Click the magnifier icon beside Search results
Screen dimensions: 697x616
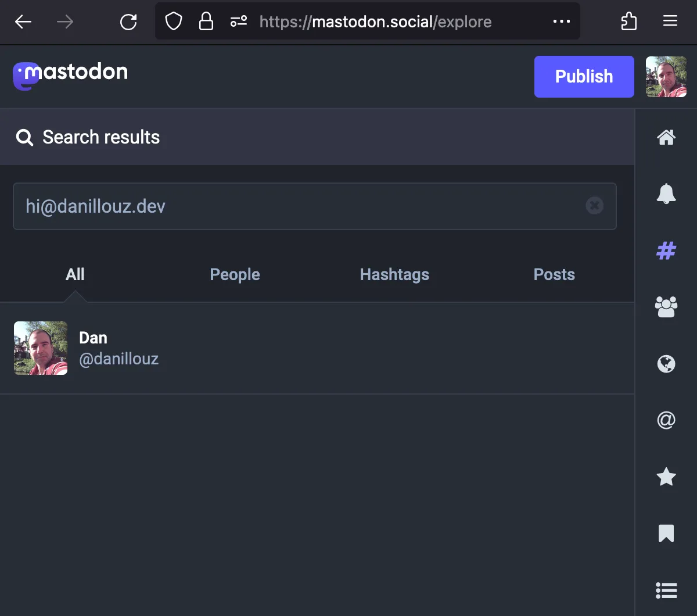tap(24, 138)
